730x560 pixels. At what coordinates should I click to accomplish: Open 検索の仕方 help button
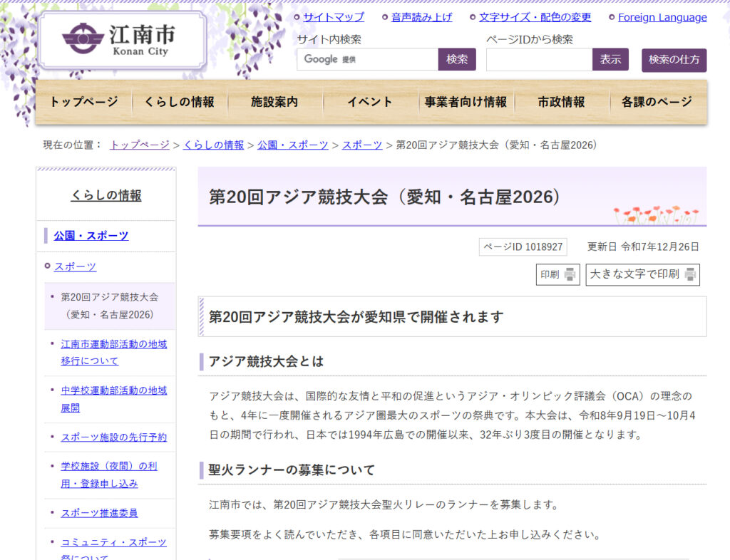pos(674,60)
